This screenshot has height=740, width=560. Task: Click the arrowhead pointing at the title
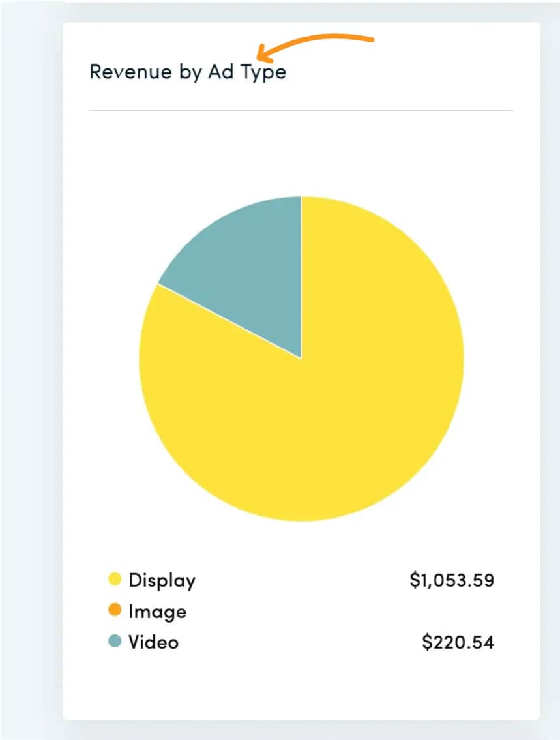click(263, 53)
